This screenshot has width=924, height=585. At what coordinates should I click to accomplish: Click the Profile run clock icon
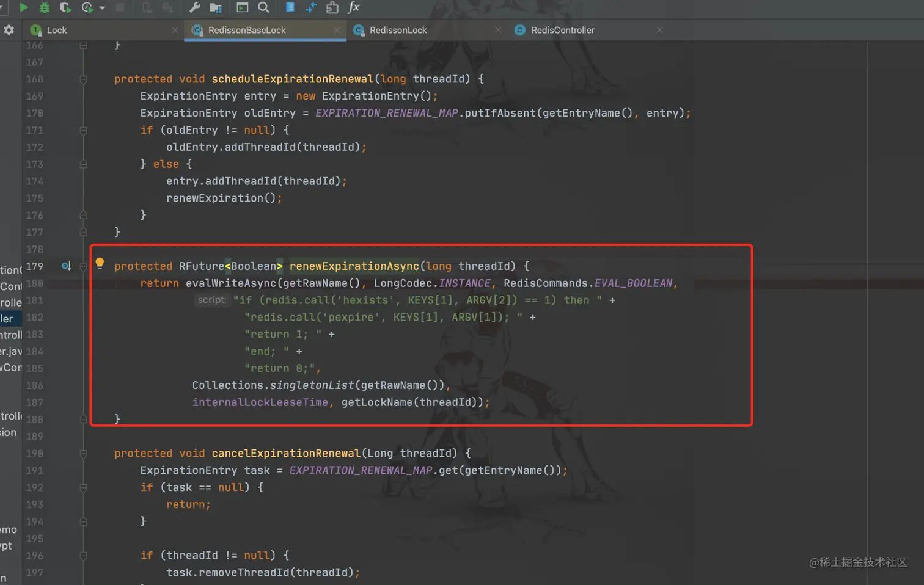pyautogui.click(x=87, y=7)
